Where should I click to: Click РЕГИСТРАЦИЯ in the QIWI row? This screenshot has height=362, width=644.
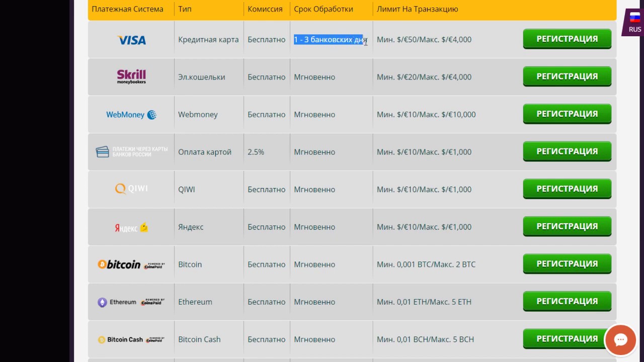pos(567,189)
